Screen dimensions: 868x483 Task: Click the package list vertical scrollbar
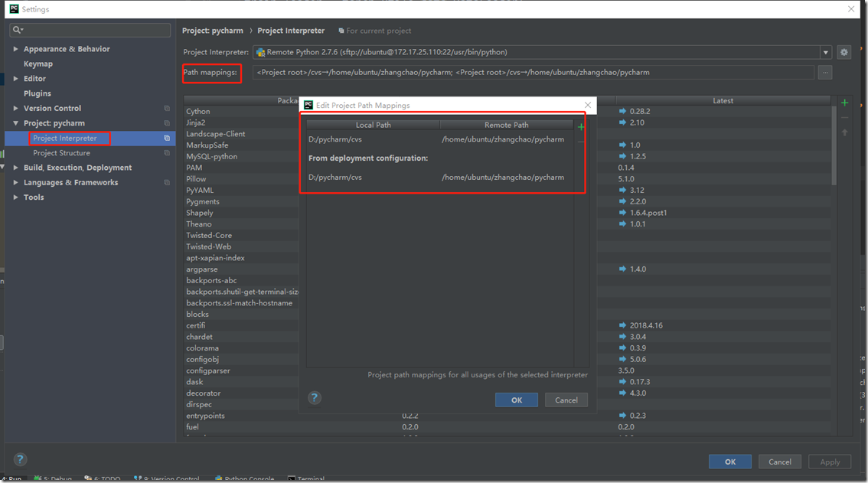(x=834, y=145)
